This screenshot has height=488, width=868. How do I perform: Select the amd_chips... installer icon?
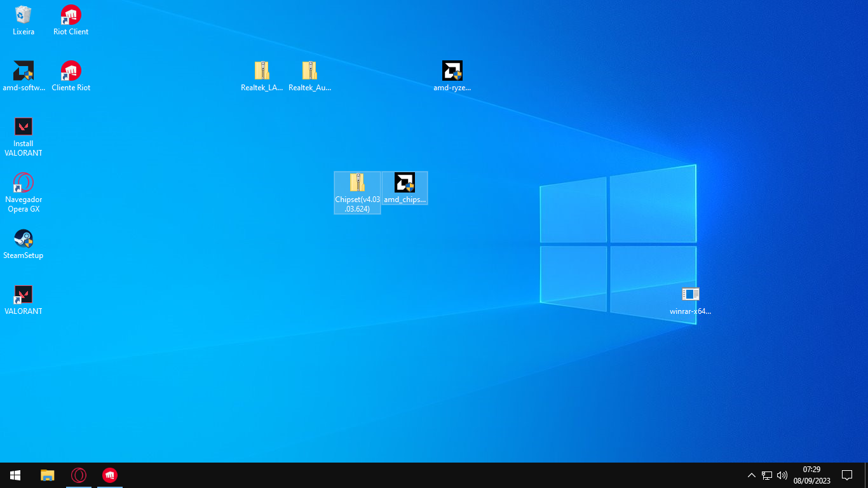tap(405, 188)
